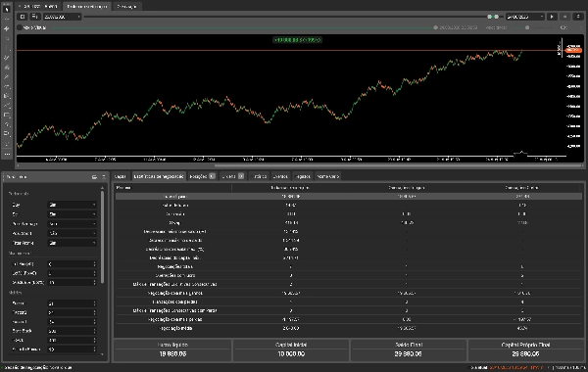Open the more tools ellipsis in left toolbar
Viewport: 588px width, 372px height.
7,154
